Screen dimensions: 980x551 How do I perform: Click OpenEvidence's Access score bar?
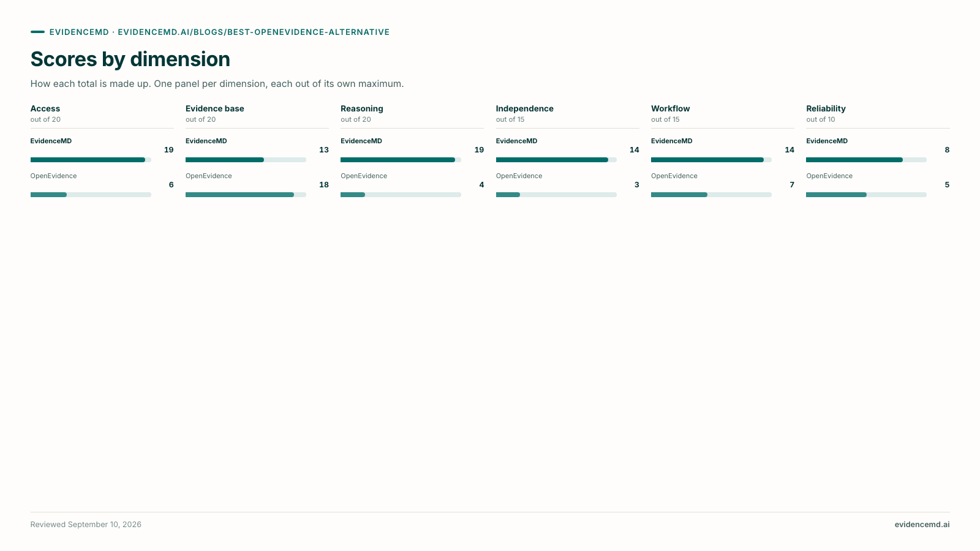pos(91,195)
